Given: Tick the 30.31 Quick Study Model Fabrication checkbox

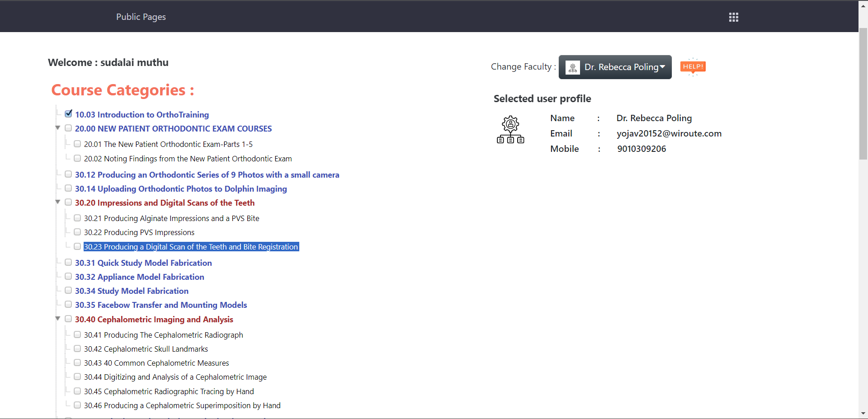Looking at the screenshot, I should click(x=68, y=262).
